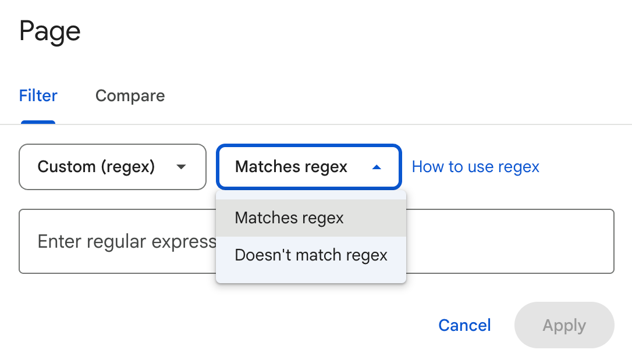Open the "How to use regex" help link
Screen dimensions: 632x364
point(475,167)
